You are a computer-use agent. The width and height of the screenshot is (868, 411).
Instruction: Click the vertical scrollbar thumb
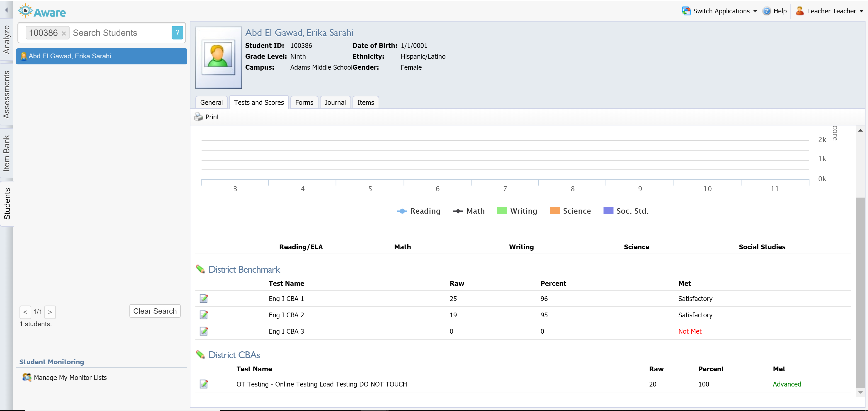[x=860, y=293]
